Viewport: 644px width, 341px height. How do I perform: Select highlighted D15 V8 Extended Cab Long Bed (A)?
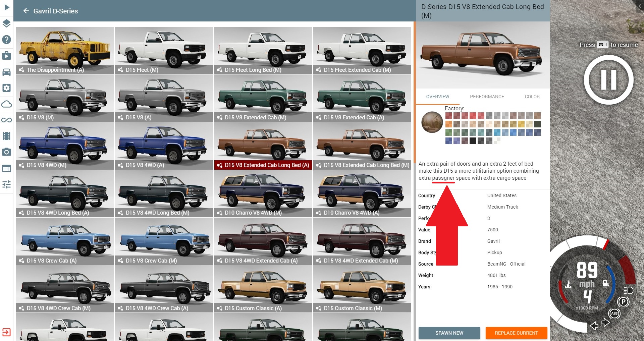(x=263, y=146)
